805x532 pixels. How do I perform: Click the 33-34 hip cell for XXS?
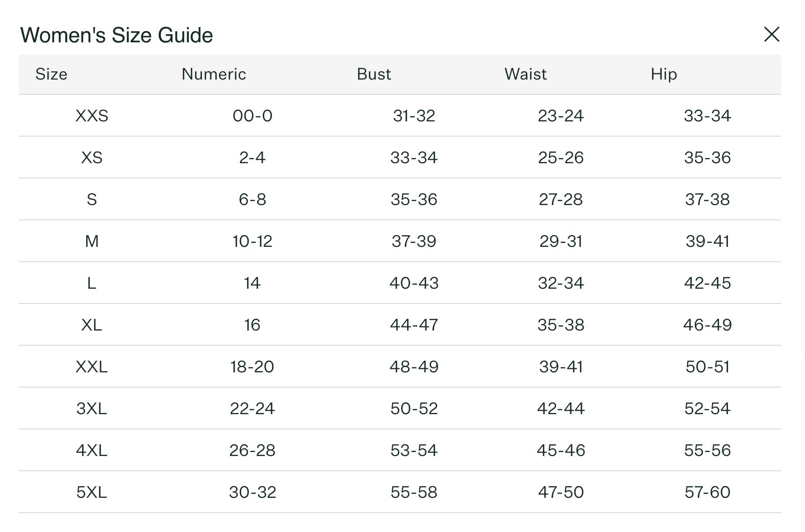click(708, 116)
